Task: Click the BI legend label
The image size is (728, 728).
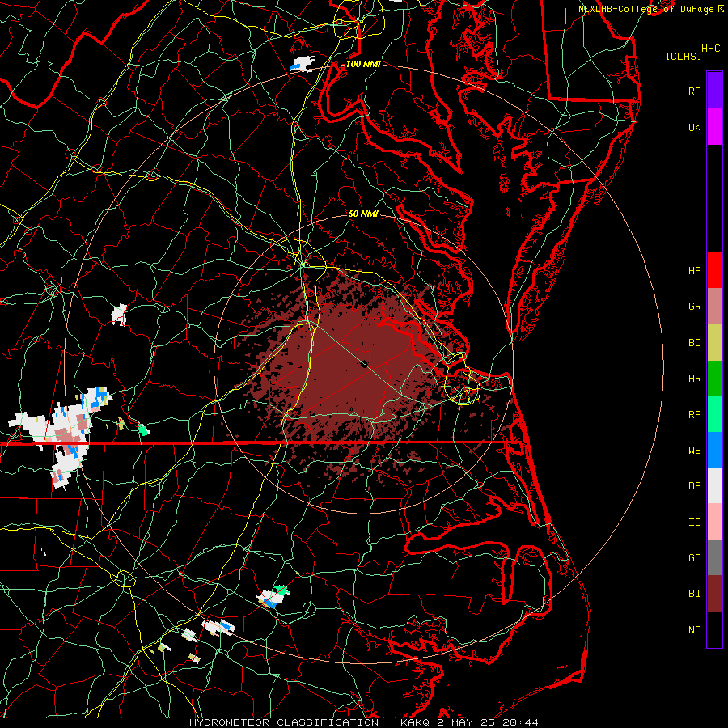Action: click(694, 594)
